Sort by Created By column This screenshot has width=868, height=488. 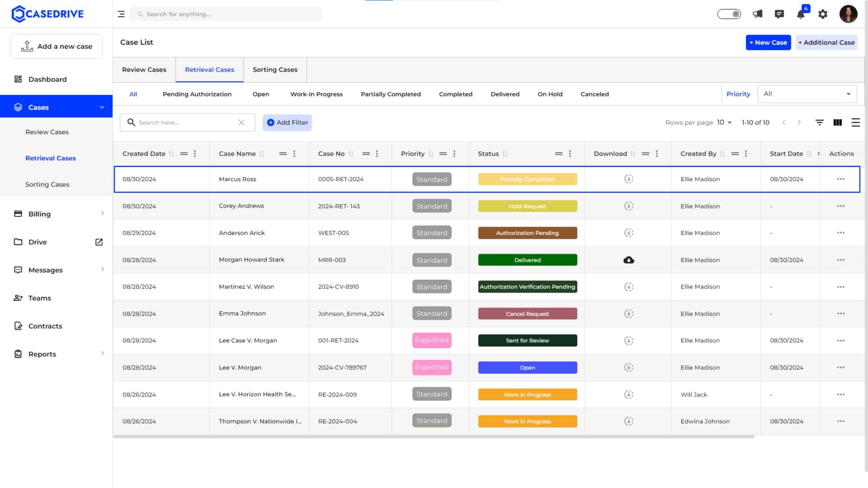pyautogui.click(x=722, y=154)
